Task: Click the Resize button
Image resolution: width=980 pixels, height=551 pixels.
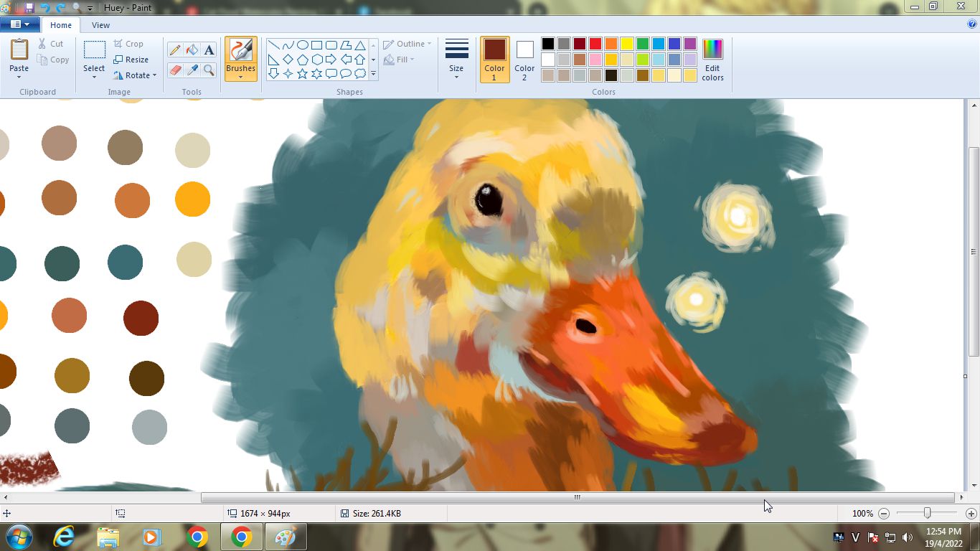Action: pyautogui.click(x=131, y=60)
